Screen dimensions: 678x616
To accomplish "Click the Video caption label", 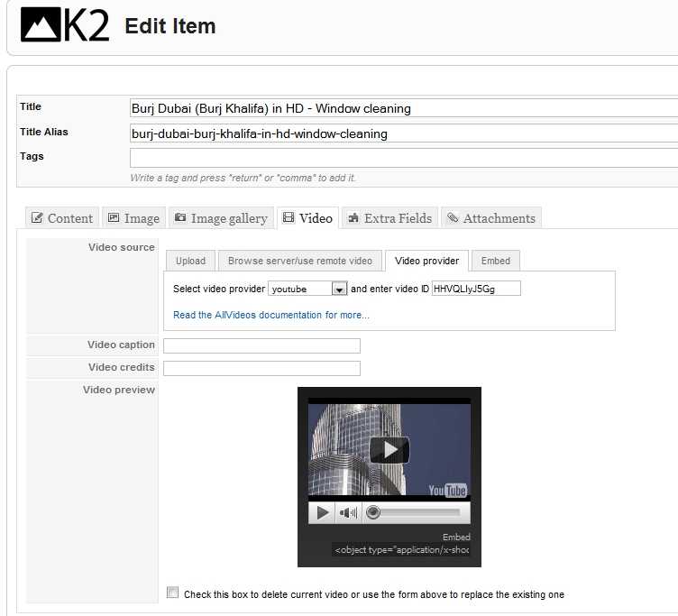I will click(121, 345).
